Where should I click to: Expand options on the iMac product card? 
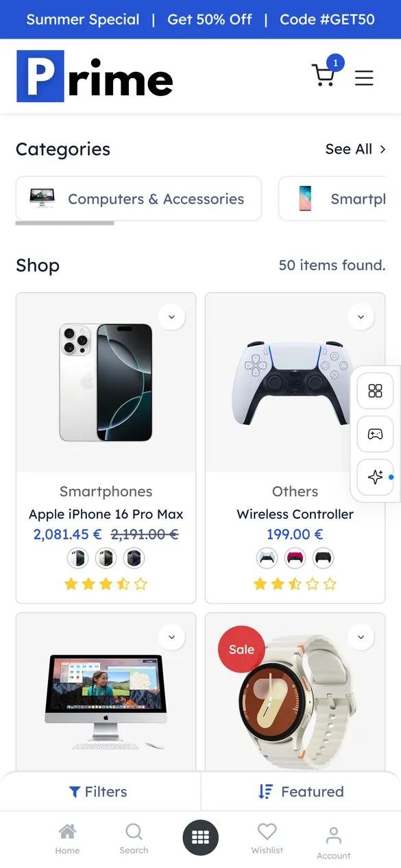(171, 637)
